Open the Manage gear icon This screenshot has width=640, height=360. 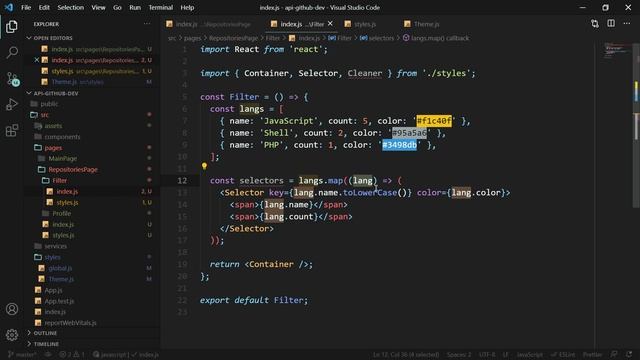(12, 335)
